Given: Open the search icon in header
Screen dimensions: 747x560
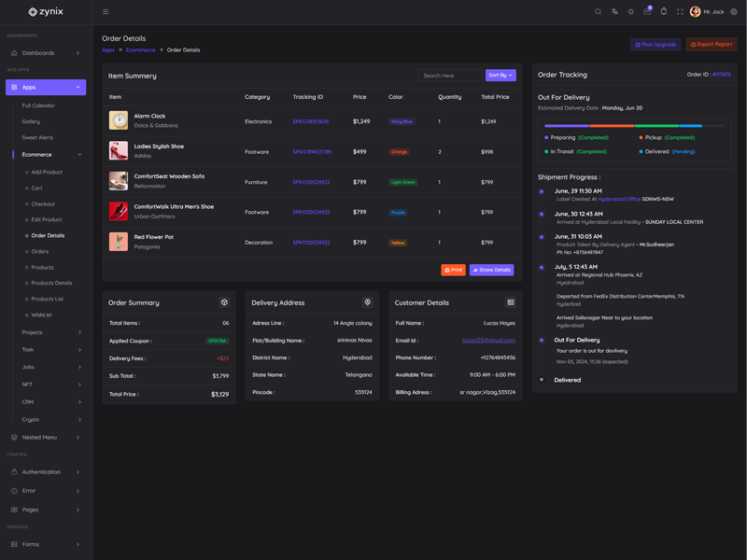Looking at the screenshot, I should pos(599,12).
